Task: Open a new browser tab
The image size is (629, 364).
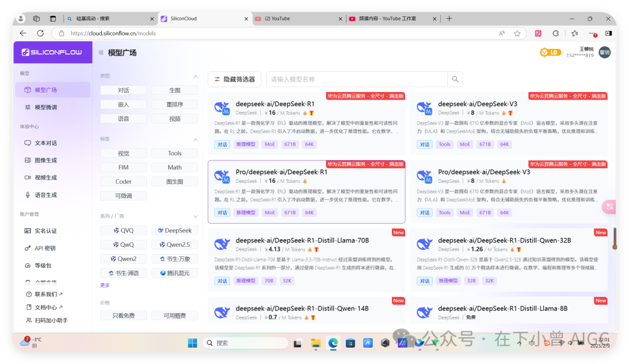Action: click(449, 19)
